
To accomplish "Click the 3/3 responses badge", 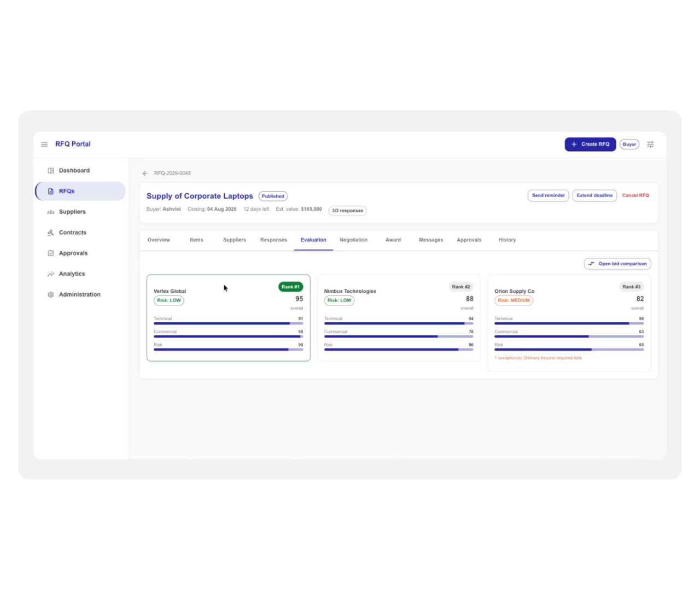I will pyautogui.click(x=347, y=211).
